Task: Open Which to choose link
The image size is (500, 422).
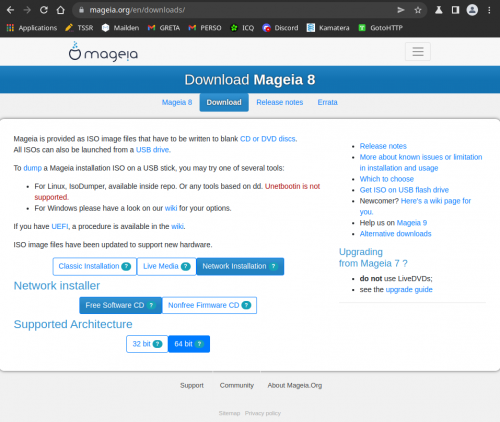Action: [387, 179]
